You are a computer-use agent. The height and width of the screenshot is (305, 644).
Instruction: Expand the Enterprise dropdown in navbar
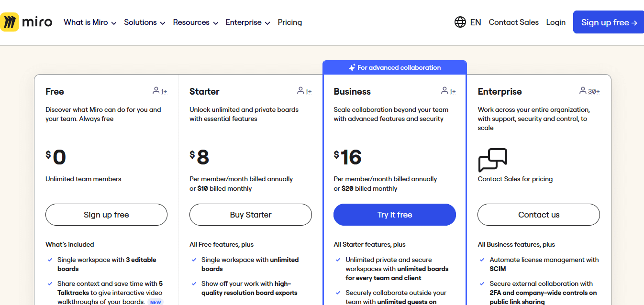(248, 22)
